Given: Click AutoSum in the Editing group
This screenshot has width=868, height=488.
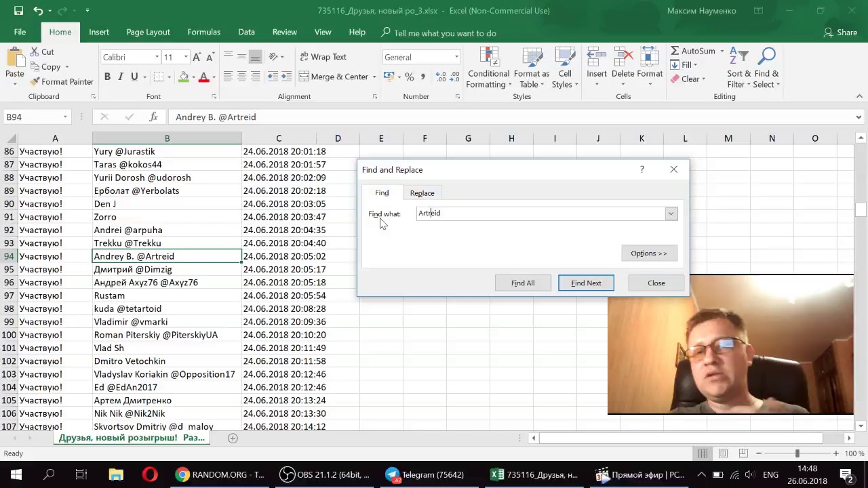Looking at the screenshot, I should [692, 51].
